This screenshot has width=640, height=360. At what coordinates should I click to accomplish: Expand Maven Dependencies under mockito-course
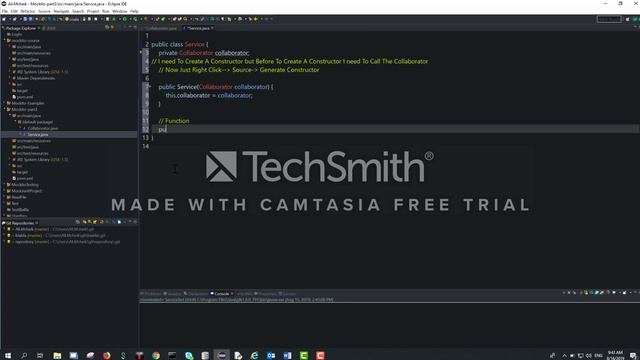pyautogui.click(x=10, y=78)
